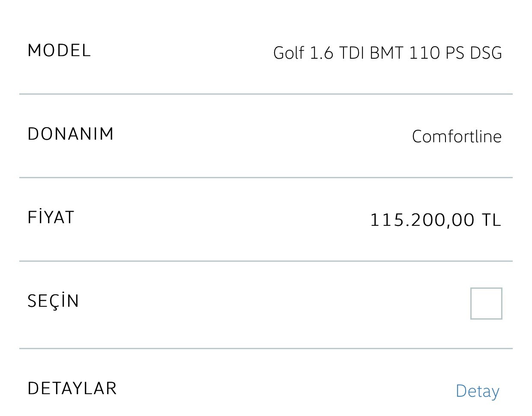Click the divider line below FİYAT row
The height and width of the screenshot is (416, 532).
pos(266,261)
